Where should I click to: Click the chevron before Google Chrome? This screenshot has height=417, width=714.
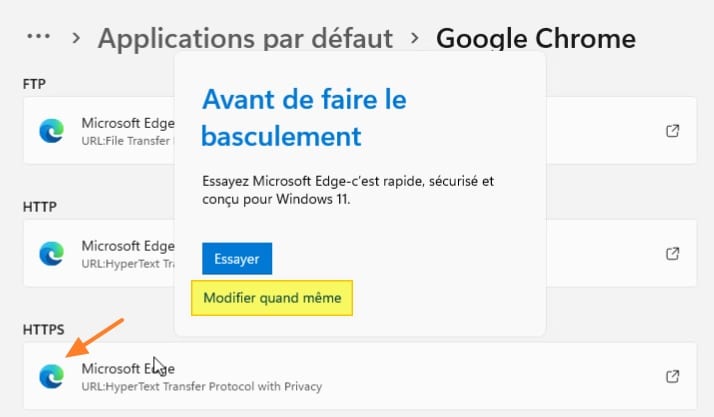[x=414, y=39]
